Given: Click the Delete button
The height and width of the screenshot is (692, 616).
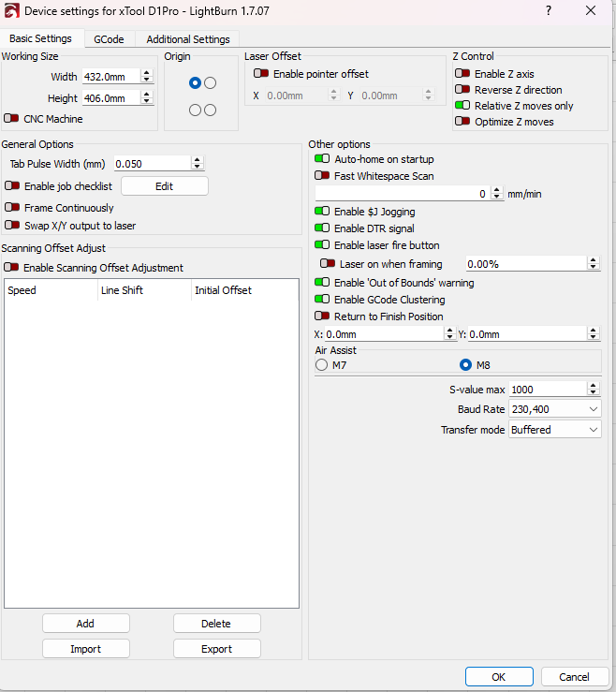Looking at the screenshot, I should [216, 623].
